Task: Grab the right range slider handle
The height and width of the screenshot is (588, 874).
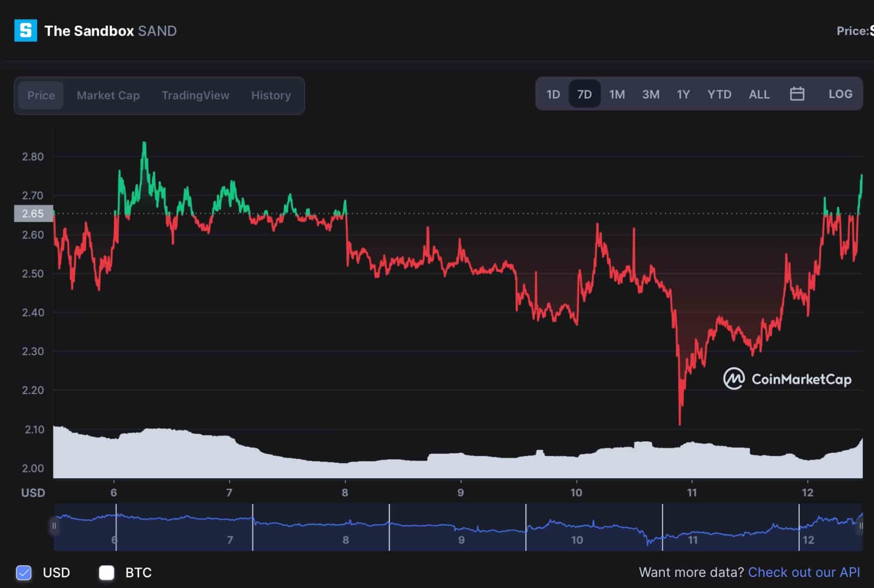Action: click(x=860, y=526)
